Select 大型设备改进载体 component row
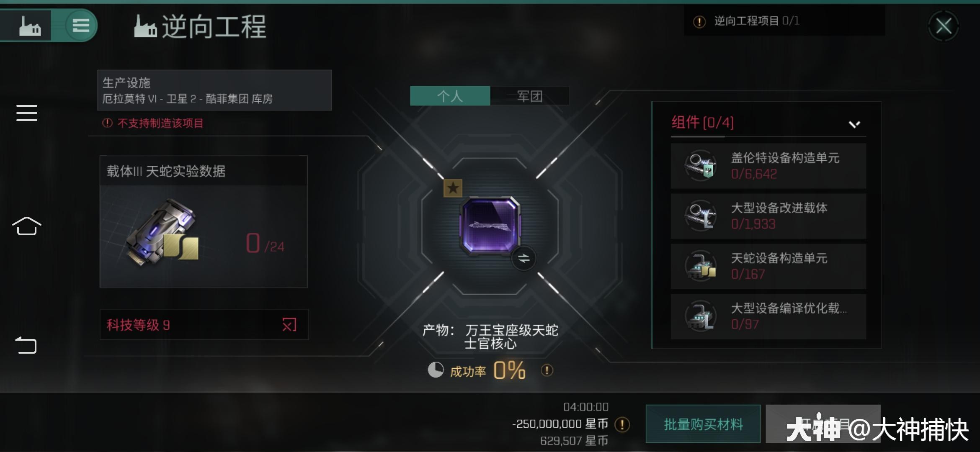980x452 pixels. pyautogui.click(x=769, y=216)
